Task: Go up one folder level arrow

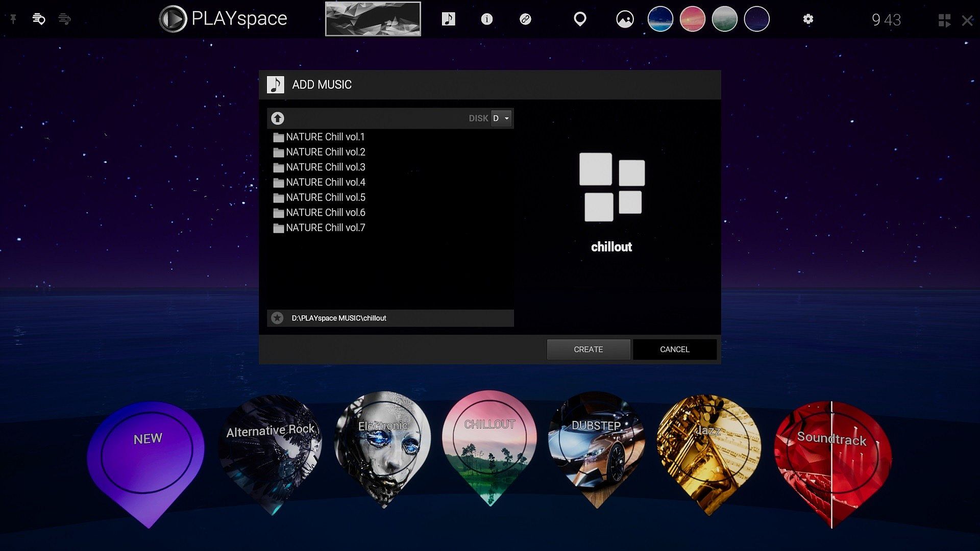Action: (x=277, y=118)
